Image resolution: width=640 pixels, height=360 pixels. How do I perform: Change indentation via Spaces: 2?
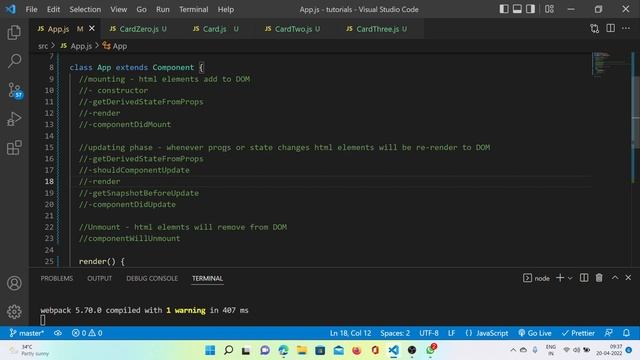click(x=395, y=333)
